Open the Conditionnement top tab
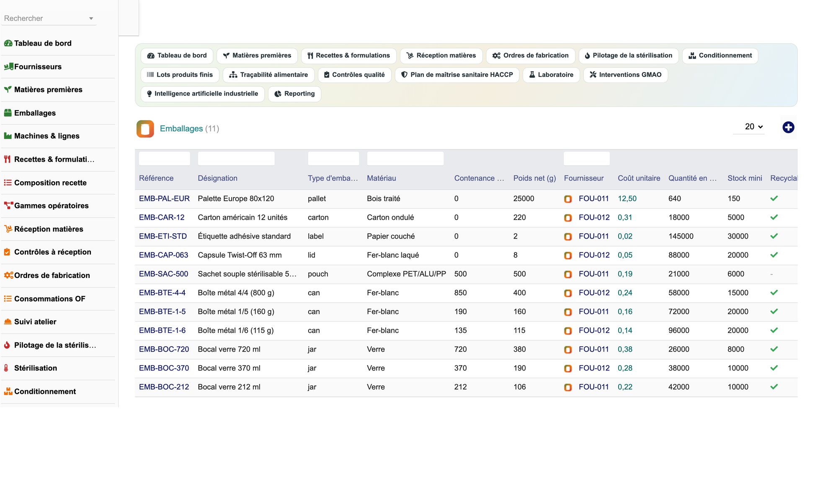 tap(720, 56)
